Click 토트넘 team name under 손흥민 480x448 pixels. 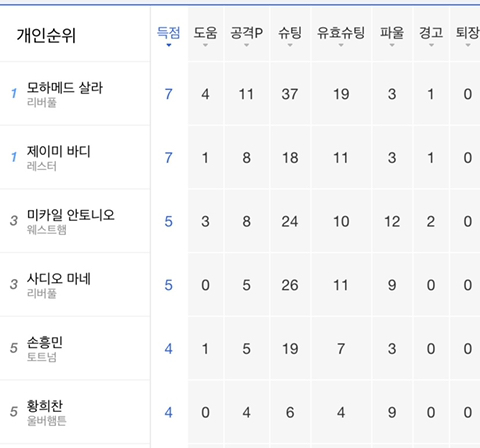tap(42, 357)
